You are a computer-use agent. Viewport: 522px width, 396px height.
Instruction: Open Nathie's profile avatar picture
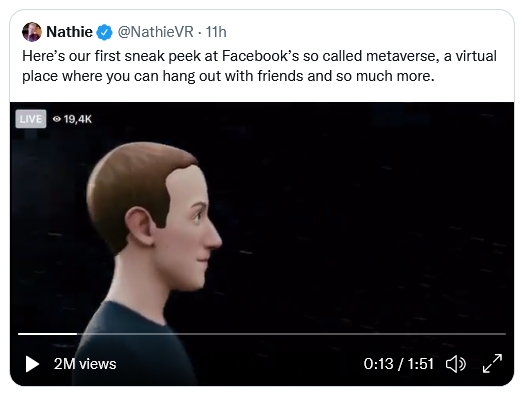(32, 32)
